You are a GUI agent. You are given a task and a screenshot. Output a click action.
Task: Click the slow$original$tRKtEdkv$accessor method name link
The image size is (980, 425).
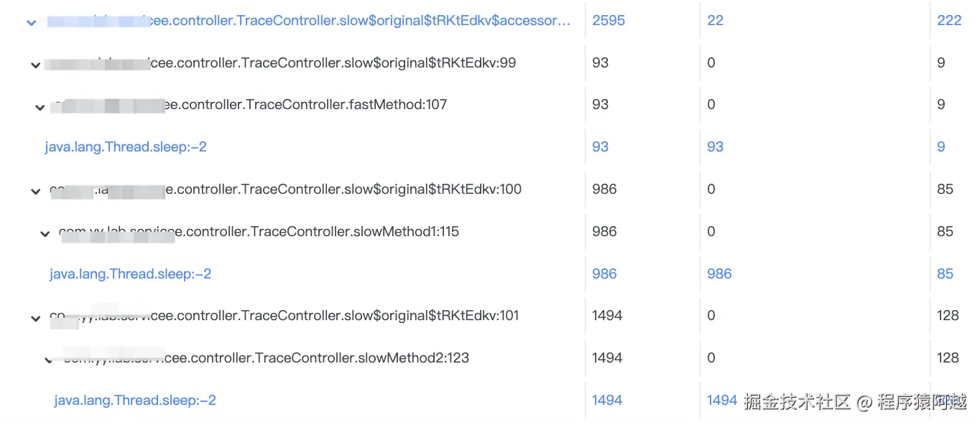(x=309, y=21)
